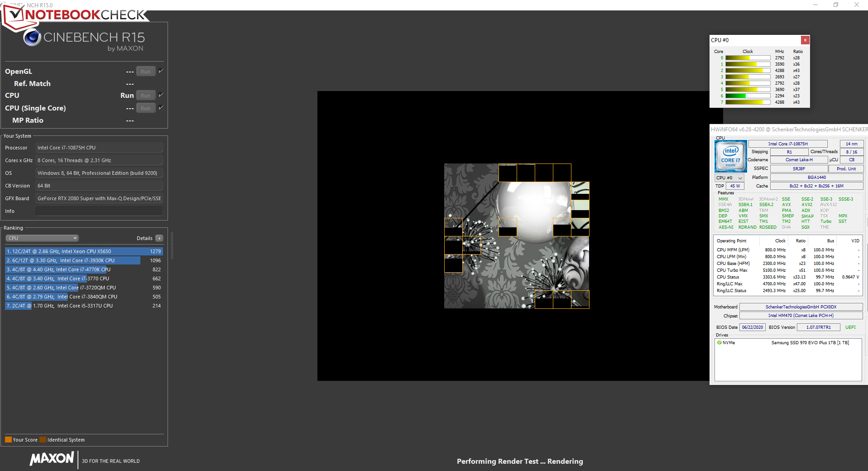Click the Core 6 green clock bar
Image resolution: width=868 pixels, height=471 pixels.
pyautogui.click(x=748, y=96)
